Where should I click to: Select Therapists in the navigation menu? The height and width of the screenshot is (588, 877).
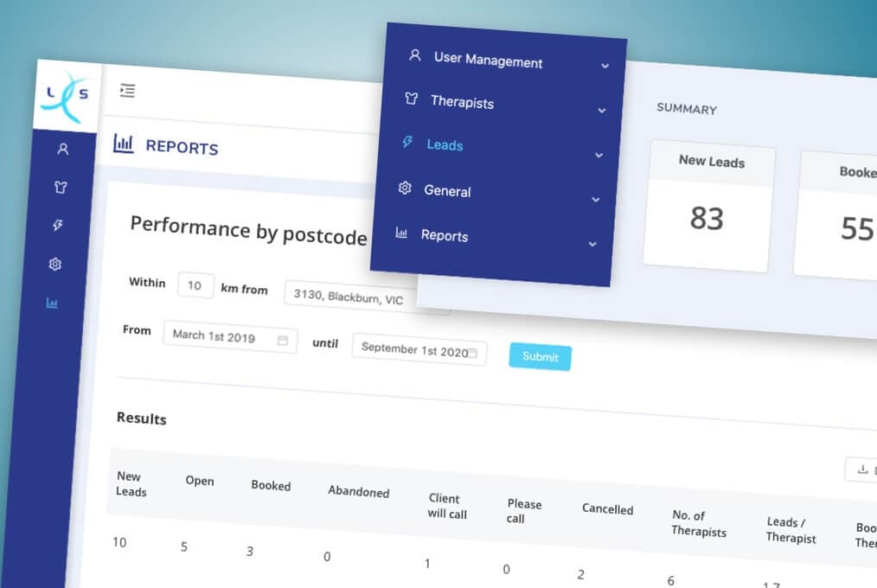(x=461, y=103)
